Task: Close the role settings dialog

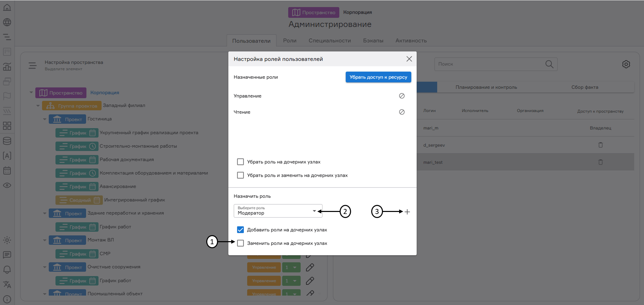Action: [x=409, y=59]
